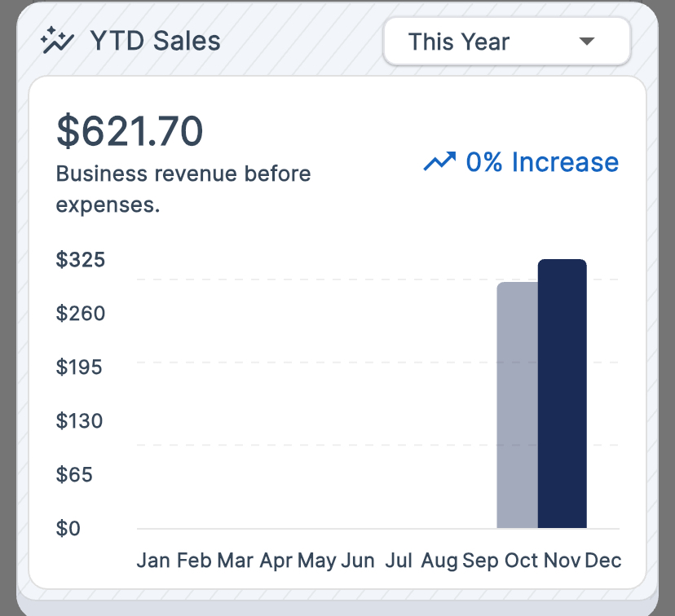Click the trending-up arrow icon

(439, 162)
